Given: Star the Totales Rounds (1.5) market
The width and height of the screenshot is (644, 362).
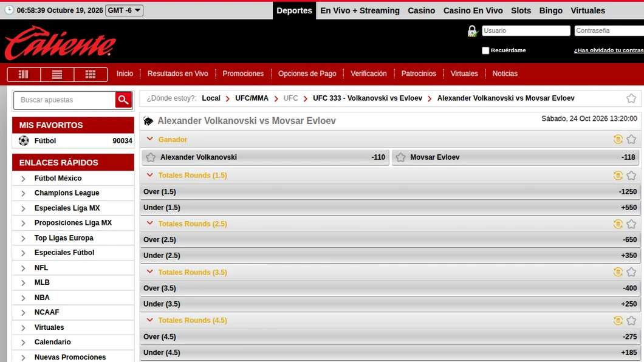Looking at the screenshot, I should tap(631, 176).
